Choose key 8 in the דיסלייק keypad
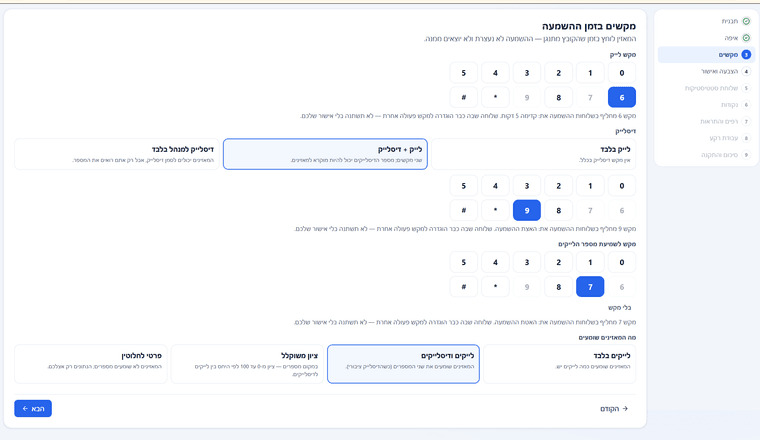Image resolution: width=760 pixels, height=440 pixels. (x=558, y=210)
